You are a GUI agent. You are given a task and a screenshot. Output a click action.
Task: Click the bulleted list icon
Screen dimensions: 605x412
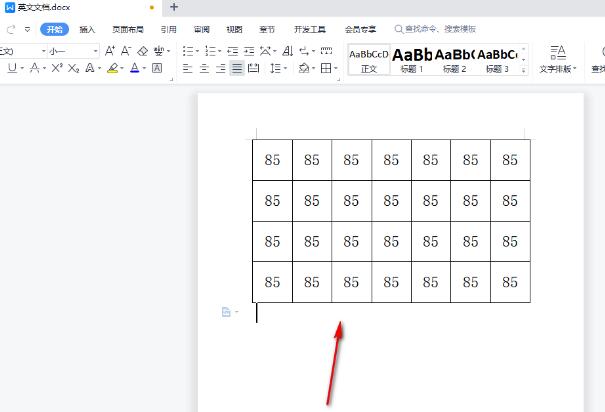[188, 51]
